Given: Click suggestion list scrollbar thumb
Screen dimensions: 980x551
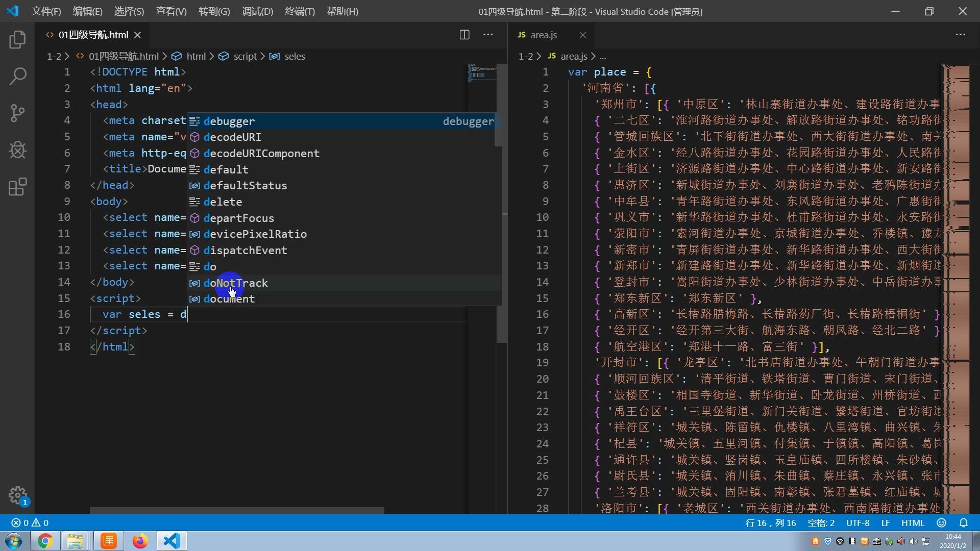Looking at the screenshot, I should (x=498, y=130).
